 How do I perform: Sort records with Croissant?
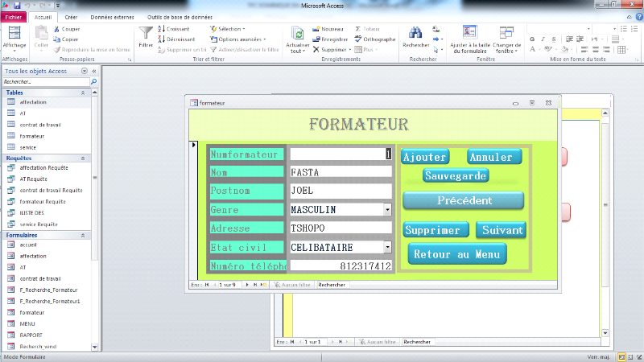coord(174,28)
